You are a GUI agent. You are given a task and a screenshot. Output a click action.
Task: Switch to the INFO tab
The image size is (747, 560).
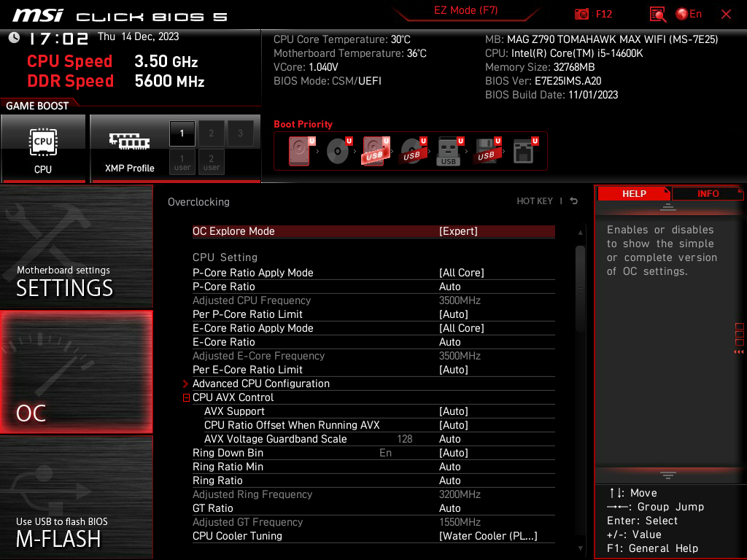[x=708, y=193]
